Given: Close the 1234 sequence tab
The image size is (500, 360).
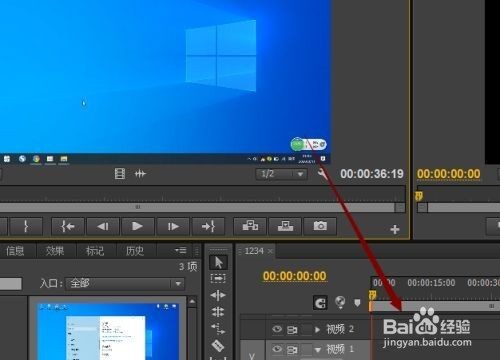Looking at the screenshot, I should [x=270, y=251].
